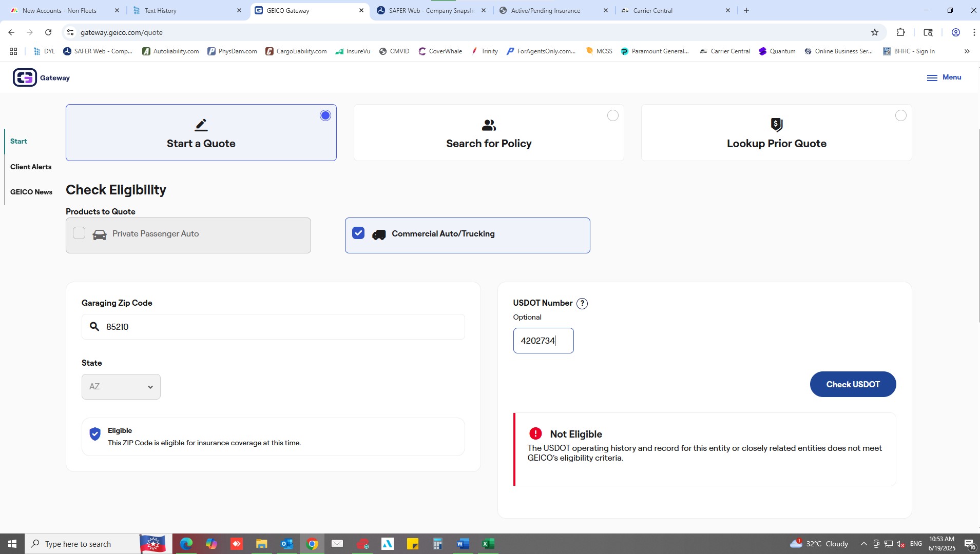Screen dimensions: 980x554
Task: Bookmark this page with the star icon
Action: [875, 32]
